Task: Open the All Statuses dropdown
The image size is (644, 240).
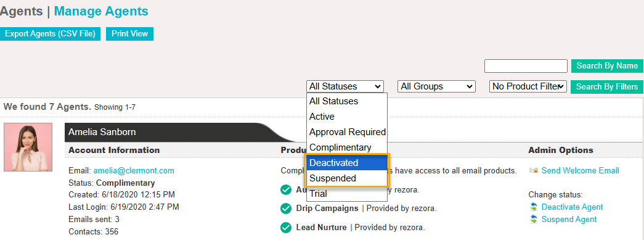Action: 345,86
